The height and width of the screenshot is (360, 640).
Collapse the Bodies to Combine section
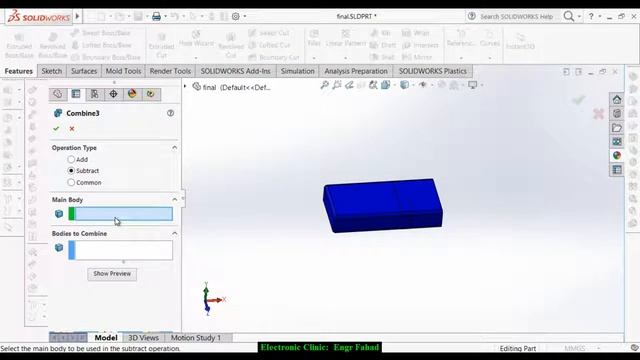coord(175,233)
